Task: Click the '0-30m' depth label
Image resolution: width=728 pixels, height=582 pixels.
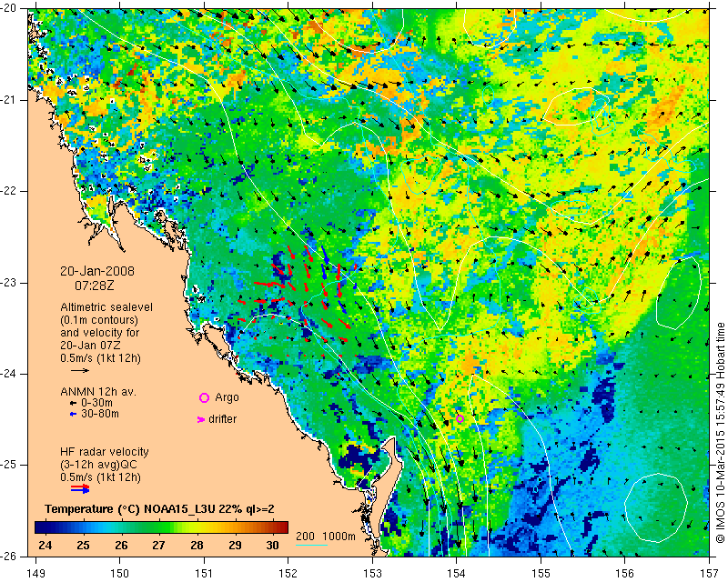Action: pyautogui.click(x=96, y=403)
